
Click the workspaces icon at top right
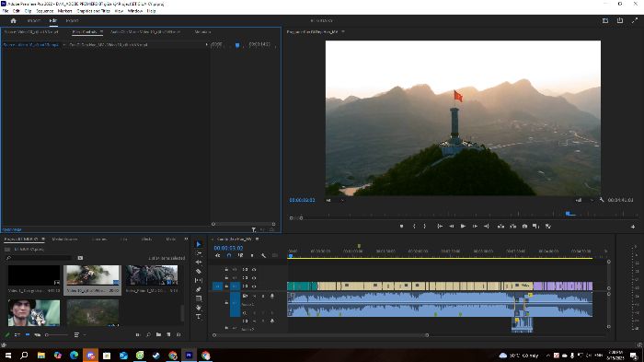pyautogui.click(x=605, y=20)
